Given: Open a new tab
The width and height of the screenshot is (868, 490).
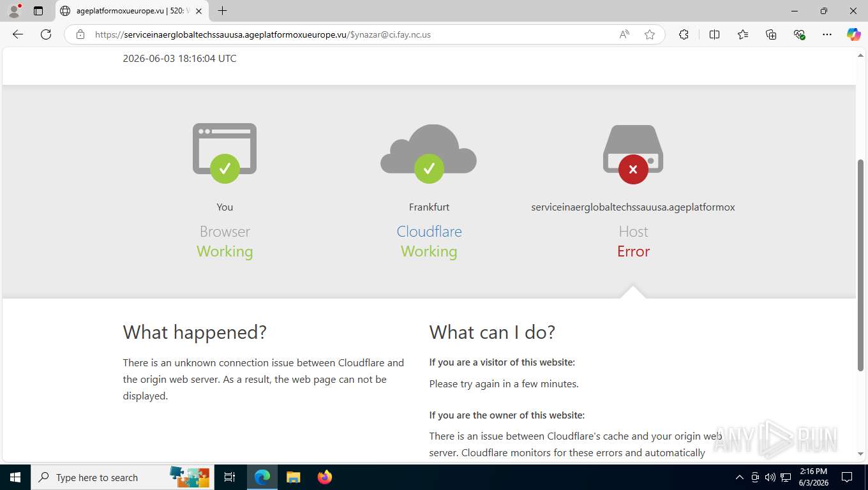Looking at the screenshot, I should [222, 11].
